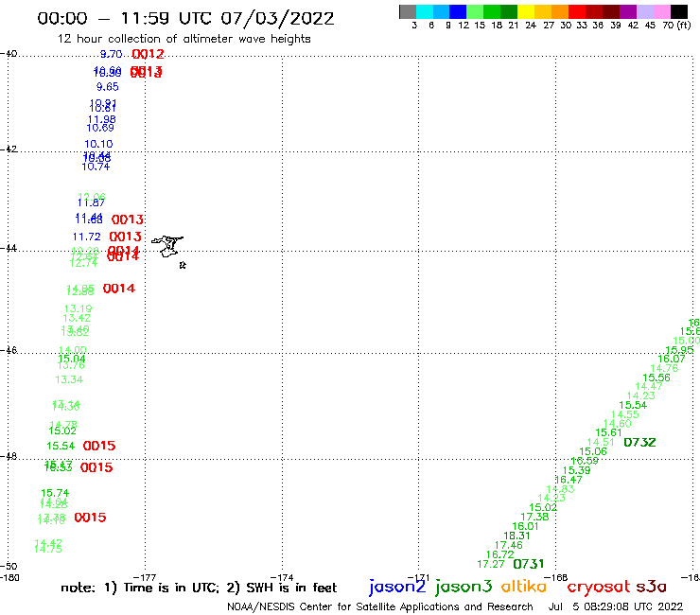Select the jason3 satellite label
Screen dimensions: 700x615
coord(464,587)
